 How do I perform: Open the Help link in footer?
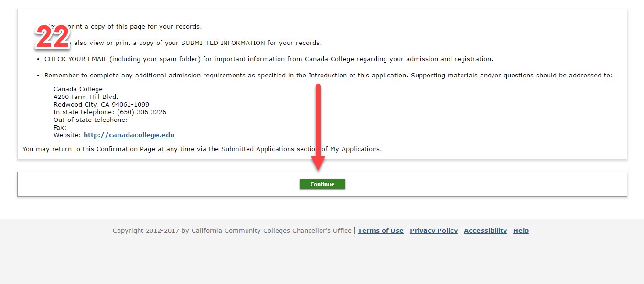pos(520,231)
